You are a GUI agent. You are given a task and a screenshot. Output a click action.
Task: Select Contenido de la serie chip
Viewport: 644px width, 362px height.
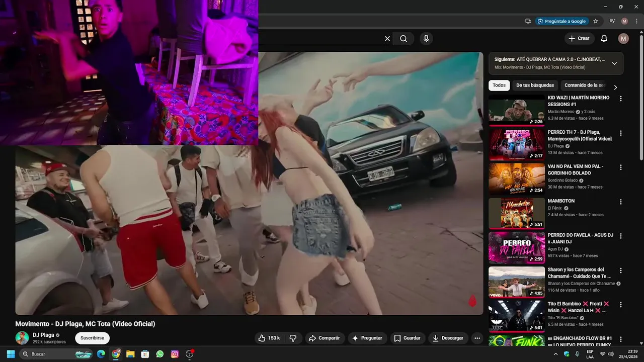pyautogui.click(x=585, y=85)
